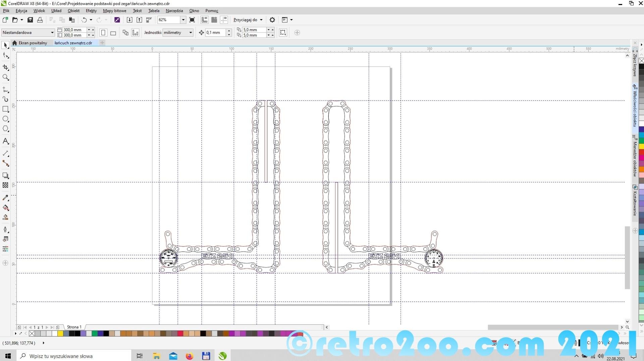This screenshot has height=361, width=644.
Task: Pick the yellow swatch in bottom palette
Action: 60,333
